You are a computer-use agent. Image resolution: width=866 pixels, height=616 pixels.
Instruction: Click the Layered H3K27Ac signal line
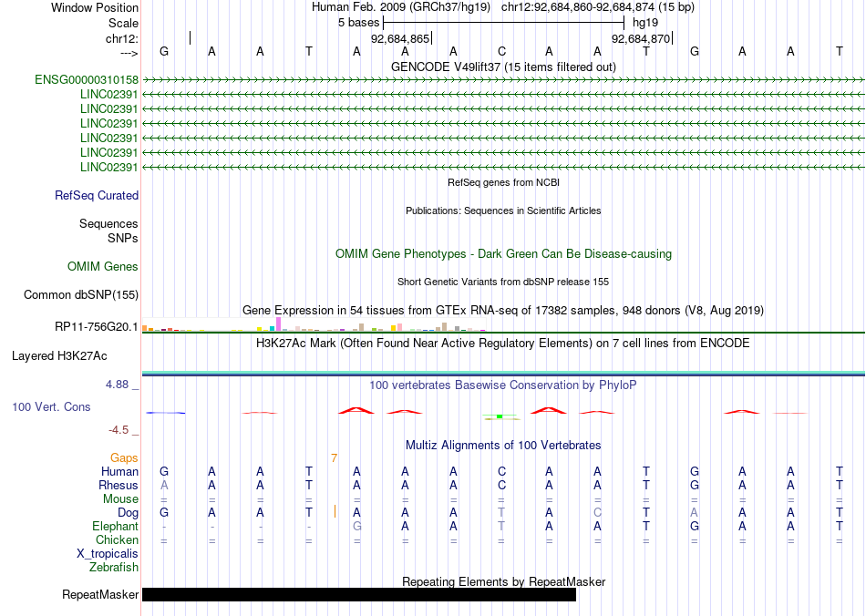503,374
